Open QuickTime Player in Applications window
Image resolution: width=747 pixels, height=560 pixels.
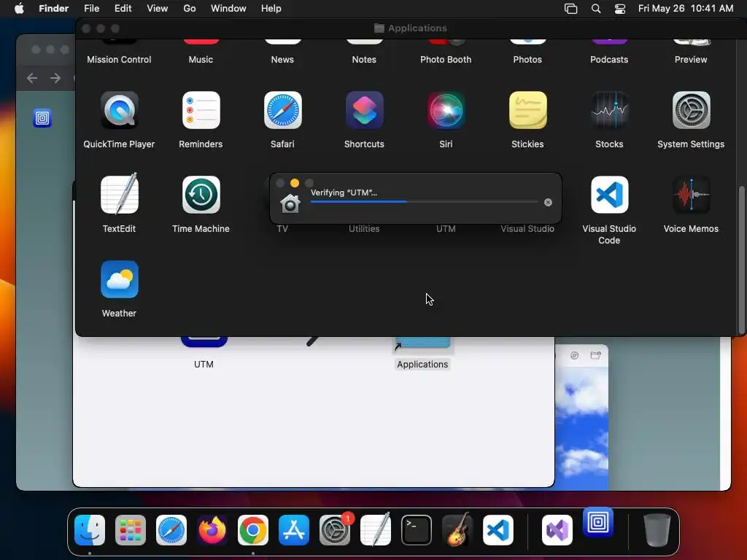coord(119,111)
